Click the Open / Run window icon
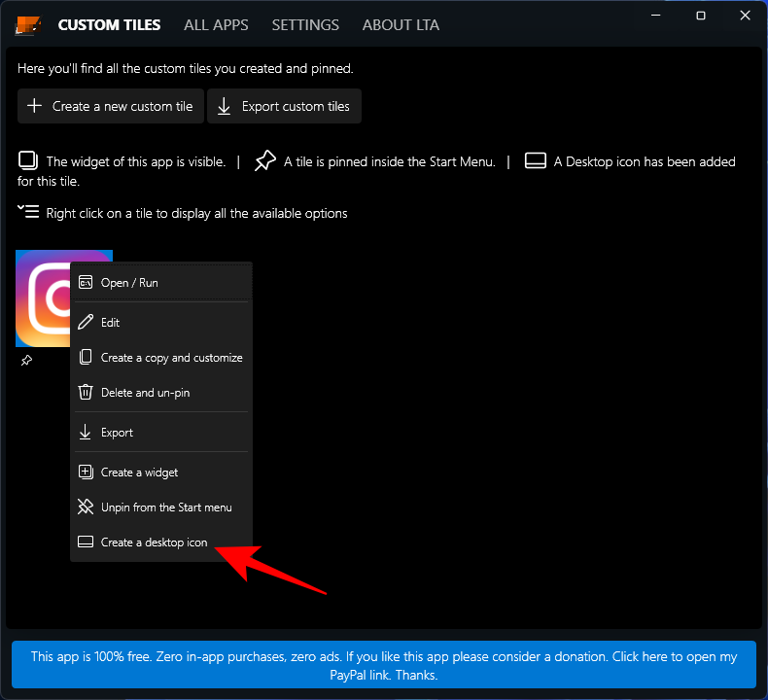 pos(86,283)
